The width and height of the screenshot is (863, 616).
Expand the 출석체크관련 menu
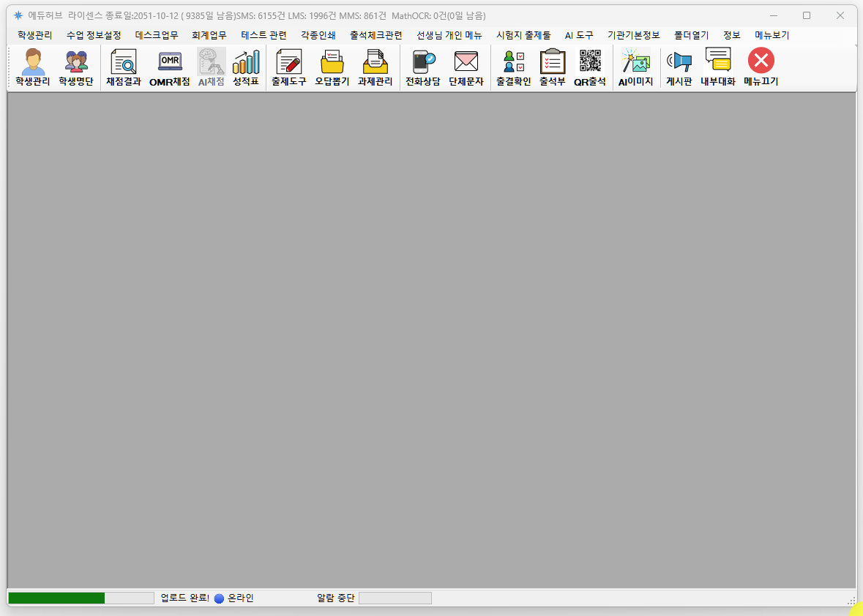point(376,35)
